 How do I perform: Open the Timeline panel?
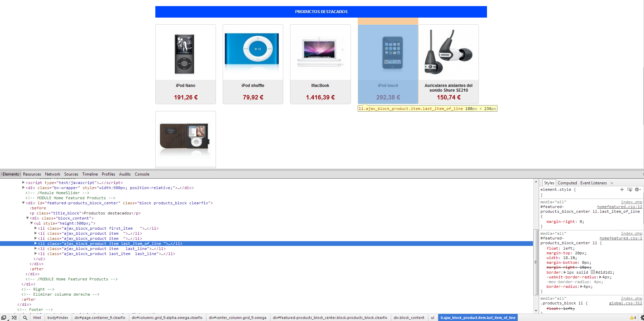point(90,174)
